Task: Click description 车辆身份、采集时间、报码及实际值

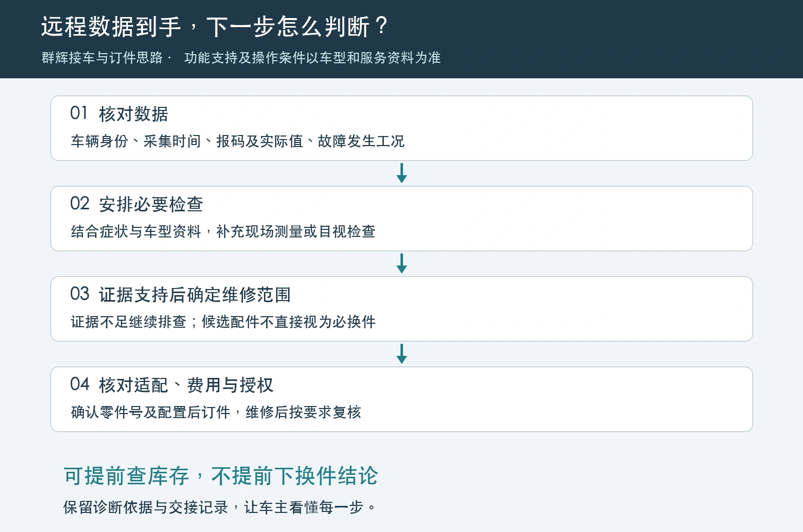Action: click(x=187, y=142)
